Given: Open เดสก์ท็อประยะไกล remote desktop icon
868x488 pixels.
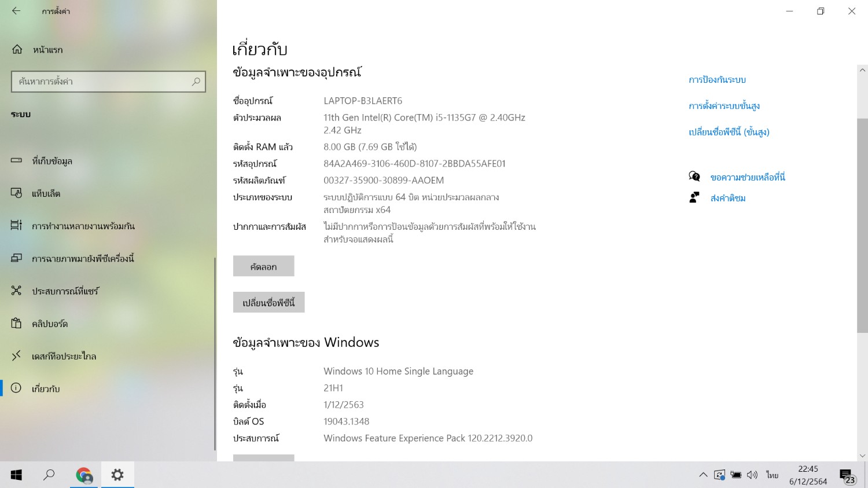Looking at the screenshot, I should (x=16, y=355).
